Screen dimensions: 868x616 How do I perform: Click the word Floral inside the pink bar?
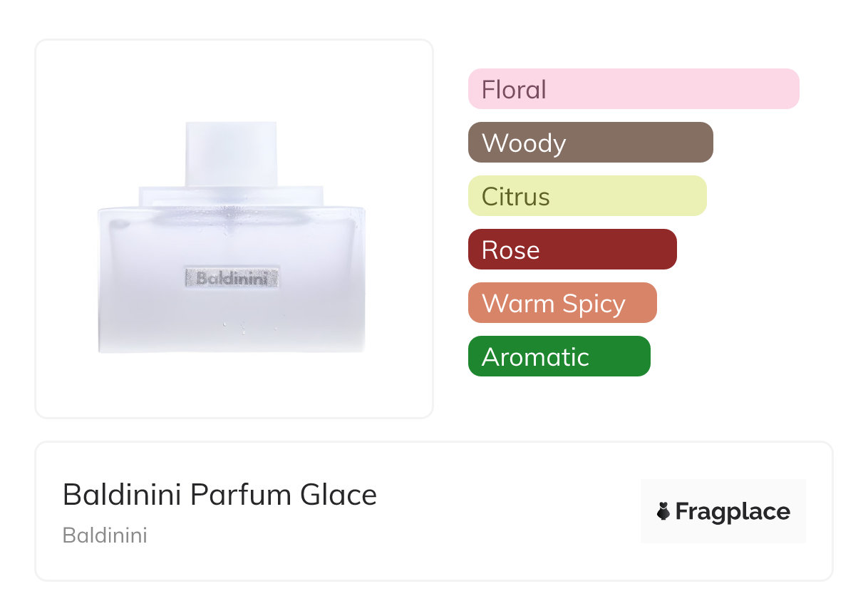(514, 90)
